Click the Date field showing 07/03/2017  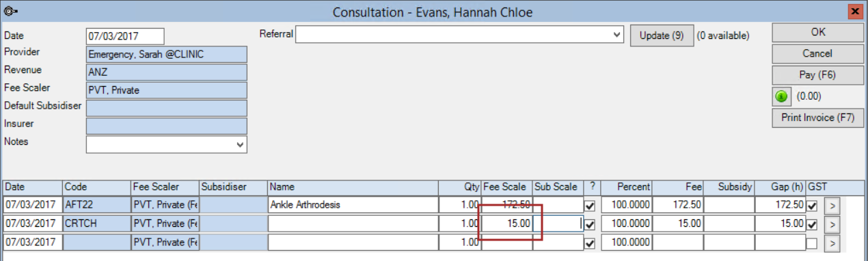[x=125, y=36]
